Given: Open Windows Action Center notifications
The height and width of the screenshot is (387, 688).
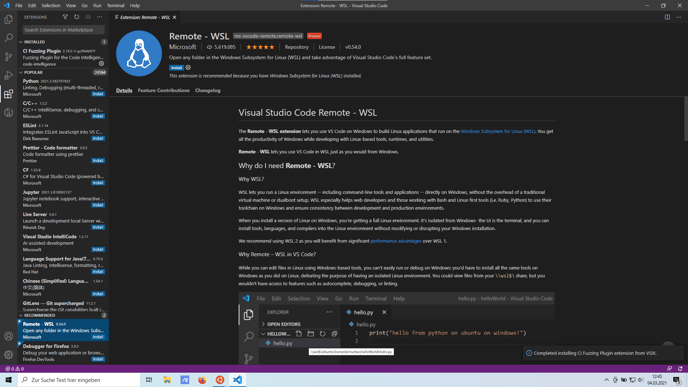Looking at the screenshot, I should (x=677, y=380).
